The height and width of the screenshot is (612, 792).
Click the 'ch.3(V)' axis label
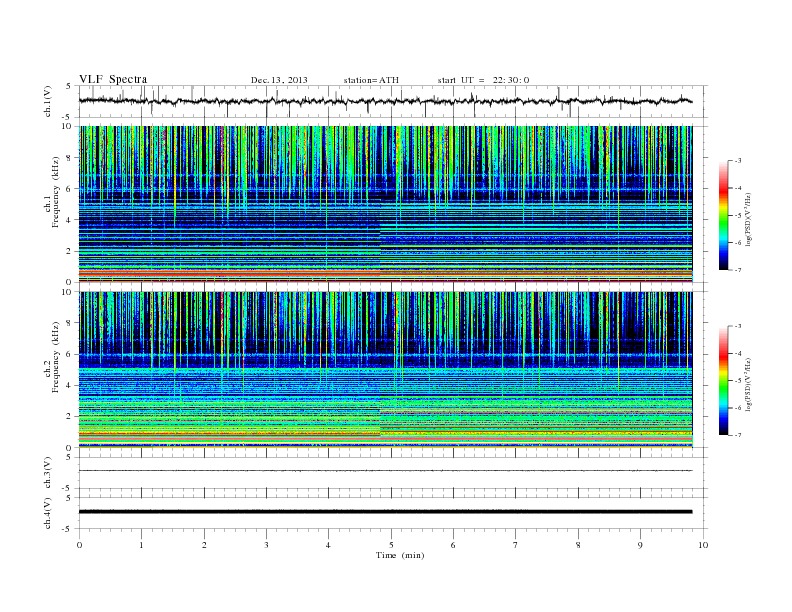coord(48,473)
